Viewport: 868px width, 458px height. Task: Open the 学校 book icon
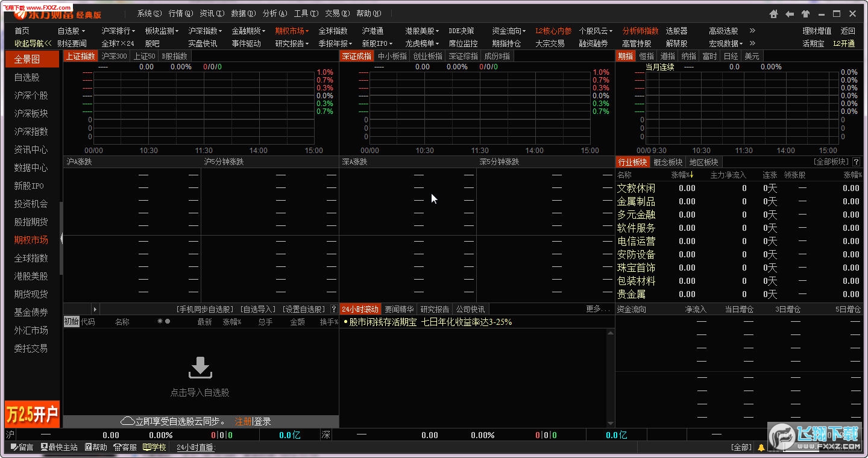(154, 447)
